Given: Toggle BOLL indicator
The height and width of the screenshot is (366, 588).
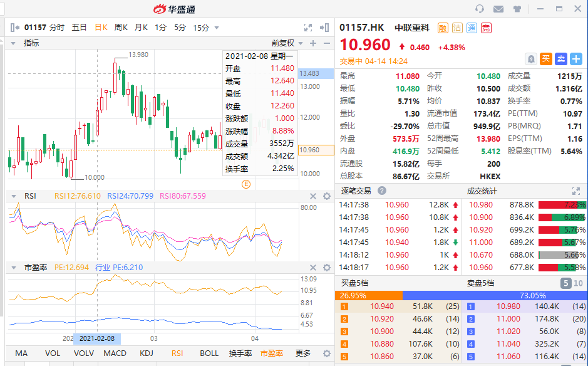Looking at the screenshot, I should click(x=209, y=353).
